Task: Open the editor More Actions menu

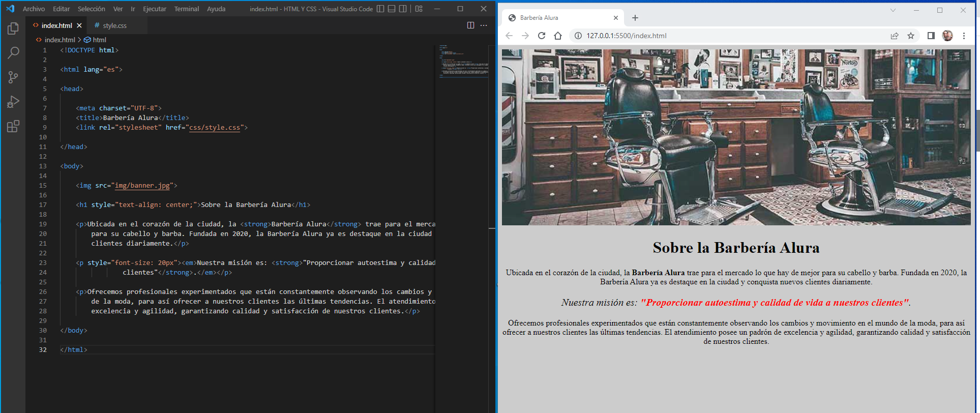Action: (484, 25)
